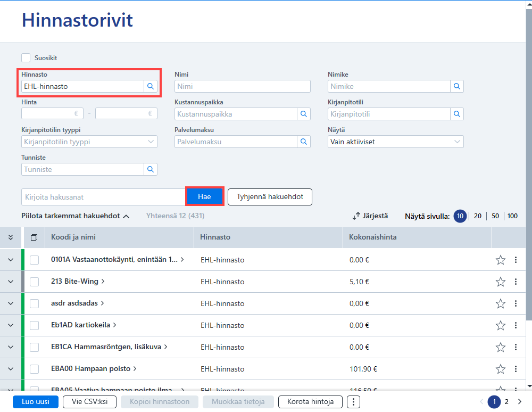Screen dimensions: 532x412
Task: Click the Palvelumaksu search magnifier
Action: pyautogui.click(x=304, y=142)
